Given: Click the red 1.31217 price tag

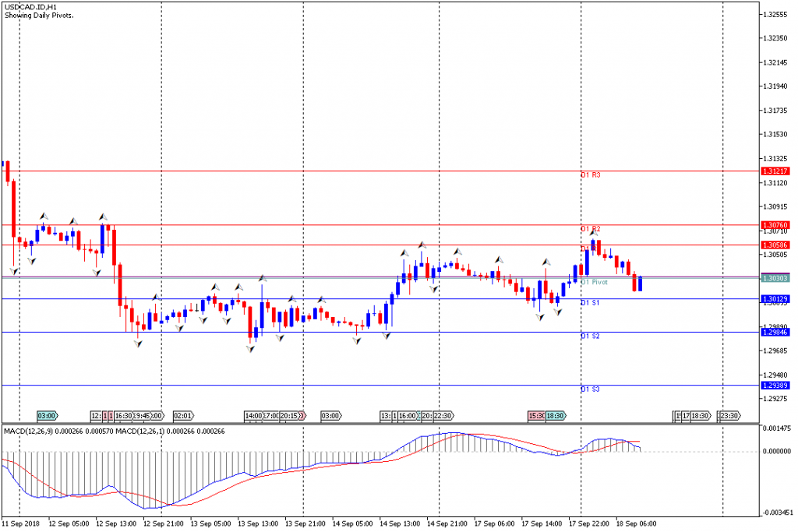Looking at the screenshot, I should (776, 171).
